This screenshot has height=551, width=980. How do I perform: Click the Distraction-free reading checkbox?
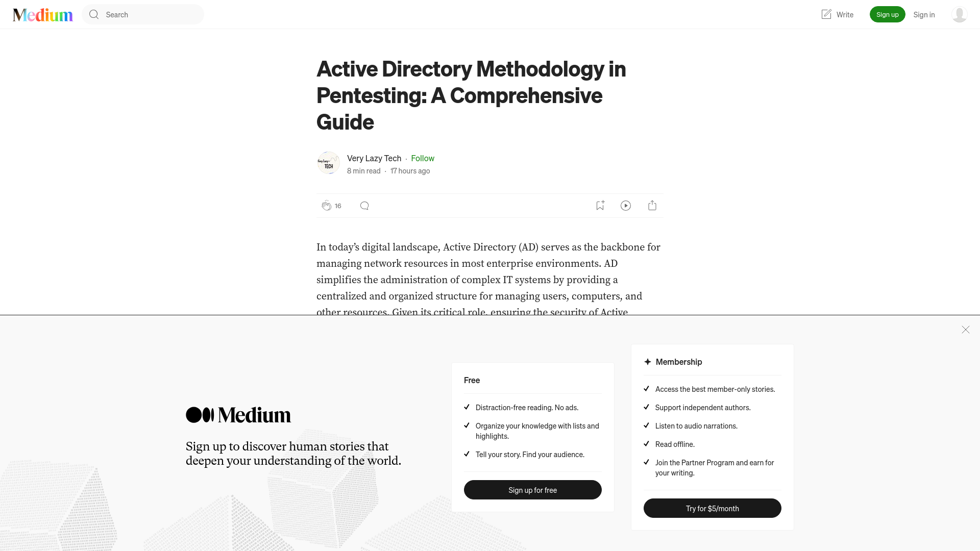(x=467, y=407)
